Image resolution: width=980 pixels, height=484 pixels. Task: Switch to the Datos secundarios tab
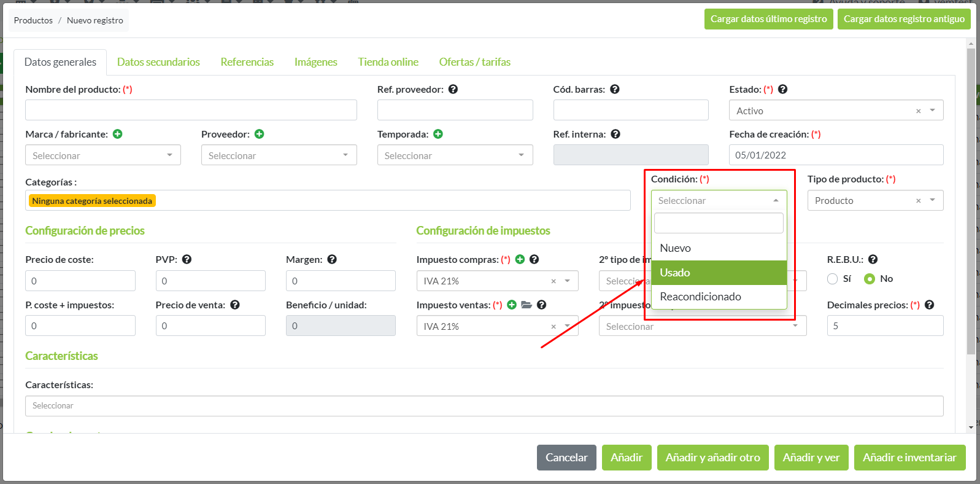[158, 62]
